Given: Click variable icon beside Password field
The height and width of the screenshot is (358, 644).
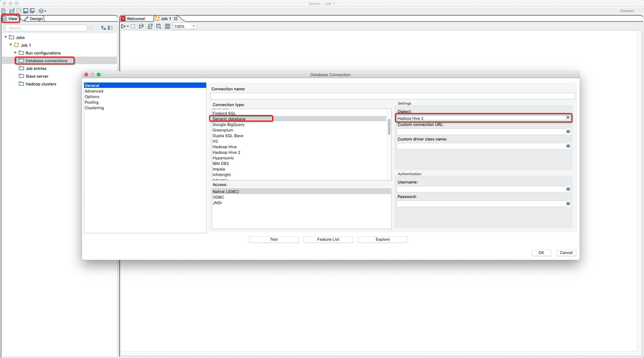Looking at the screenshot, I should tap(568, 204).
